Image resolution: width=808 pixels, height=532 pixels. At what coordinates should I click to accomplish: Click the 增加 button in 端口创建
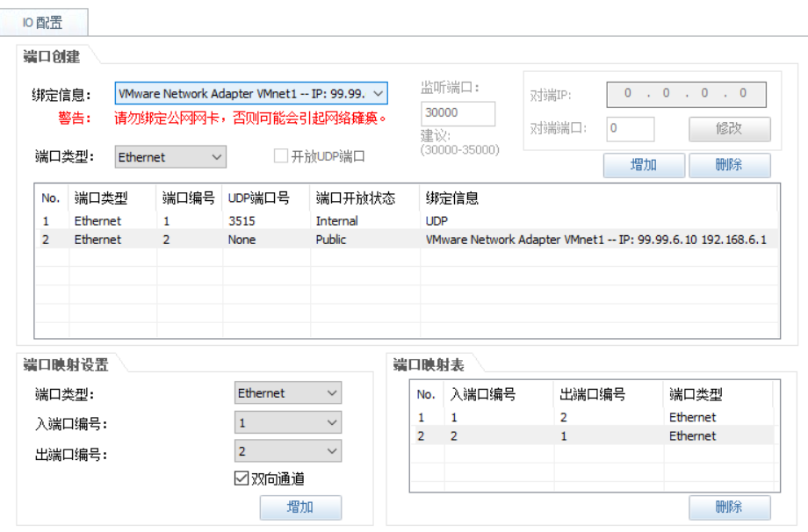point(644,165)
